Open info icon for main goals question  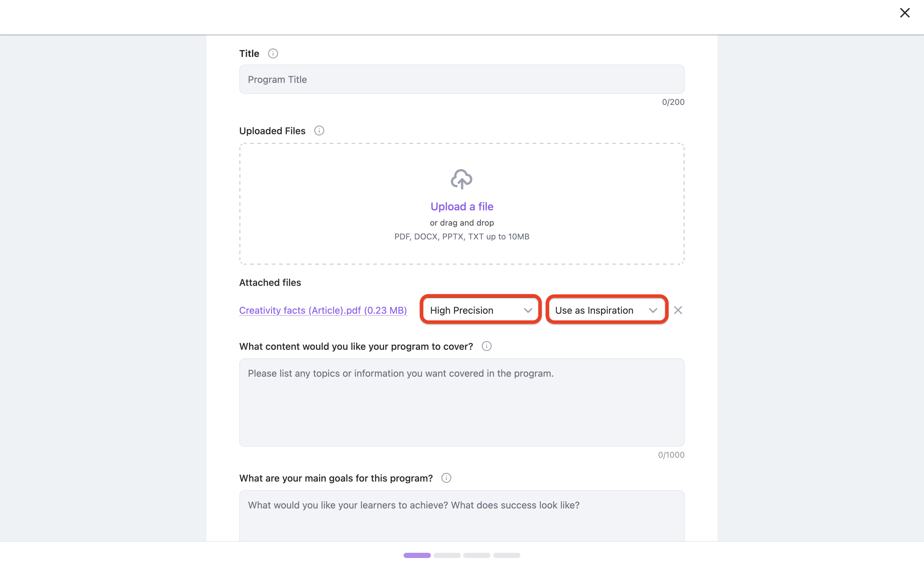(x=446, y=478)
